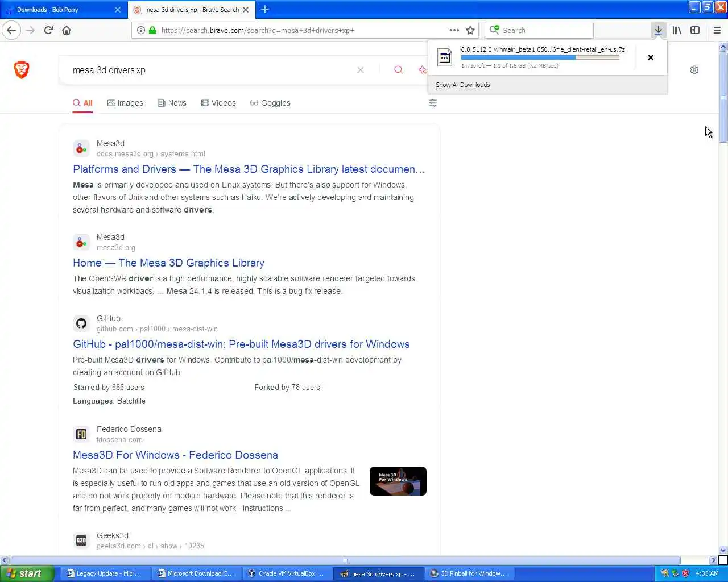Switch to Images results tab
Screen dimensions: 728x582
tap(125, 103)
